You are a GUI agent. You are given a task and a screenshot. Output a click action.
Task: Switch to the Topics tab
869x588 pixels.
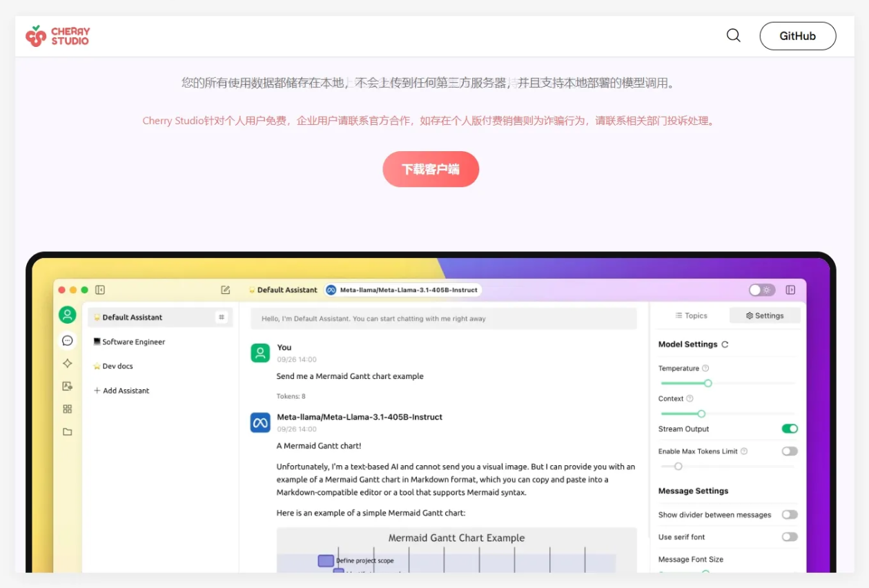point(691,315)
